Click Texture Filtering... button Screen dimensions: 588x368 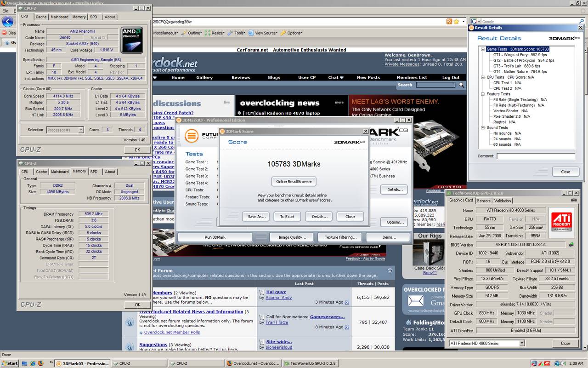coord(340,237)
